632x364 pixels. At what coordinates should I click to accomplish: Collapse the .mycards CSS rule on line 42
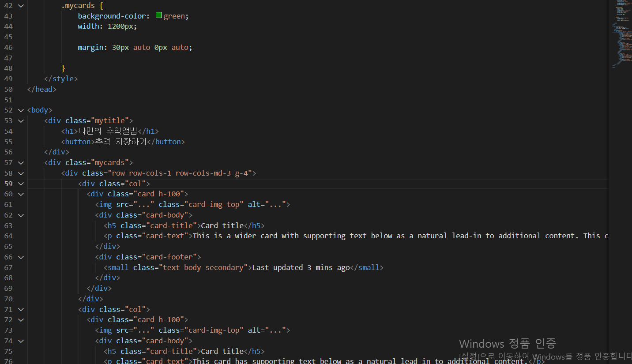21,6
